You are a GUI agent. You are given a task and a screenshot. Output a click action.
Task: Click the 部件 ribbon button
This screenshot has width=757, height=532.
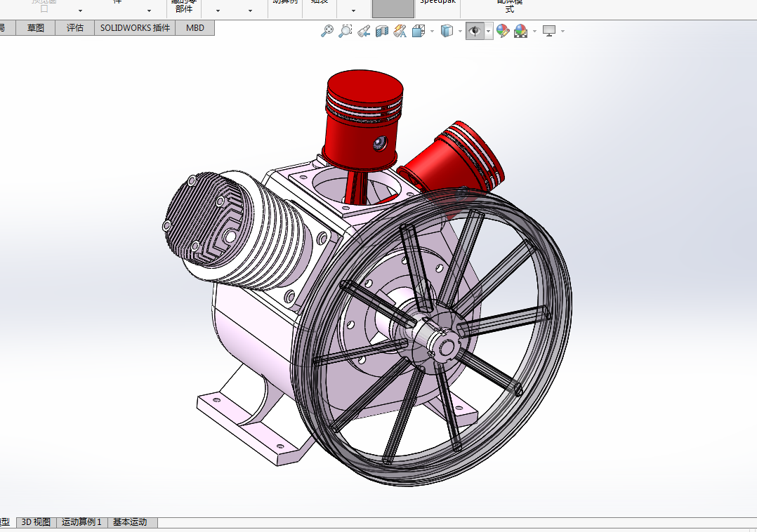pyautogui.click(x=184, y=7)
